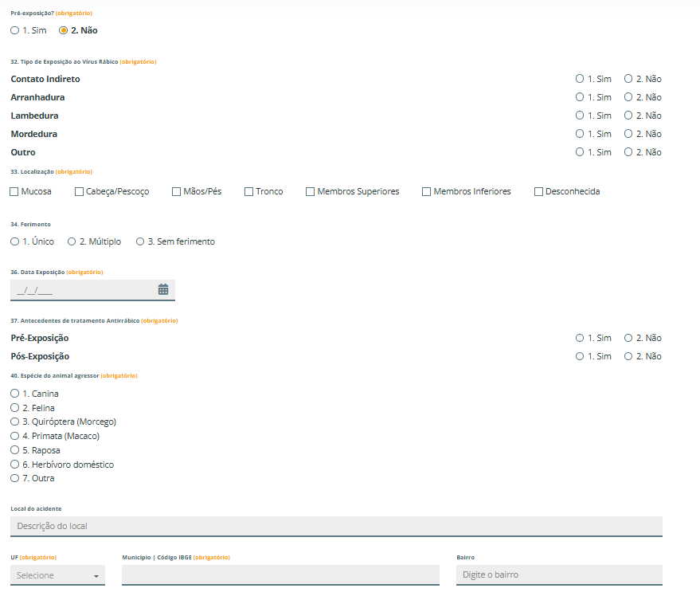Select '1. Sim' for Pré-exposição question
The height and width of the screenshot is (600, 700).
[x=14, y=30]
